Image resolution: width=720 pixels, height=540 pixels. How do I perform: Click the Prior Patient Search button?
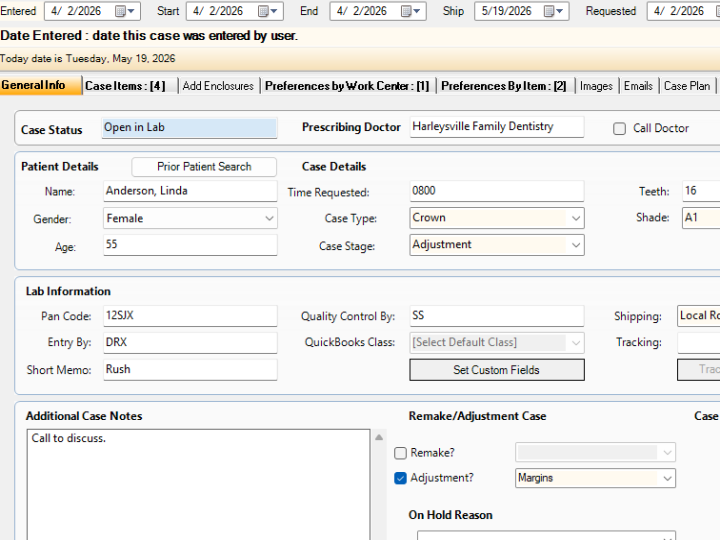tap(204, 167)
